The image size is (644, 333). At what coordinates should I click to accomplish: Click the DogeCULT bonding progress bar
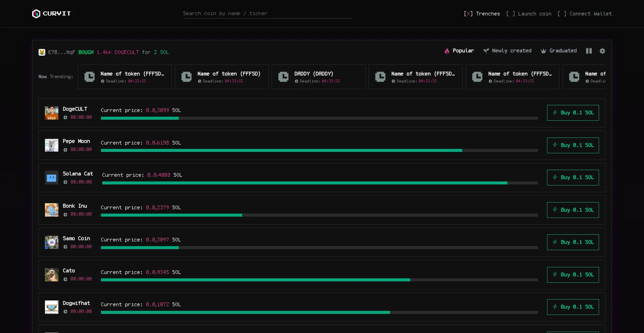(319, 118)
